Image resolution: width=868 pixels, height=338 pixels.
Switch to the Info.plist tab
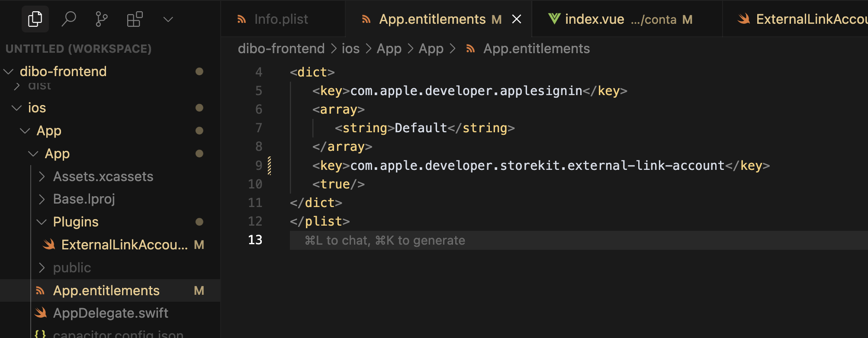[x=281, y=19]
